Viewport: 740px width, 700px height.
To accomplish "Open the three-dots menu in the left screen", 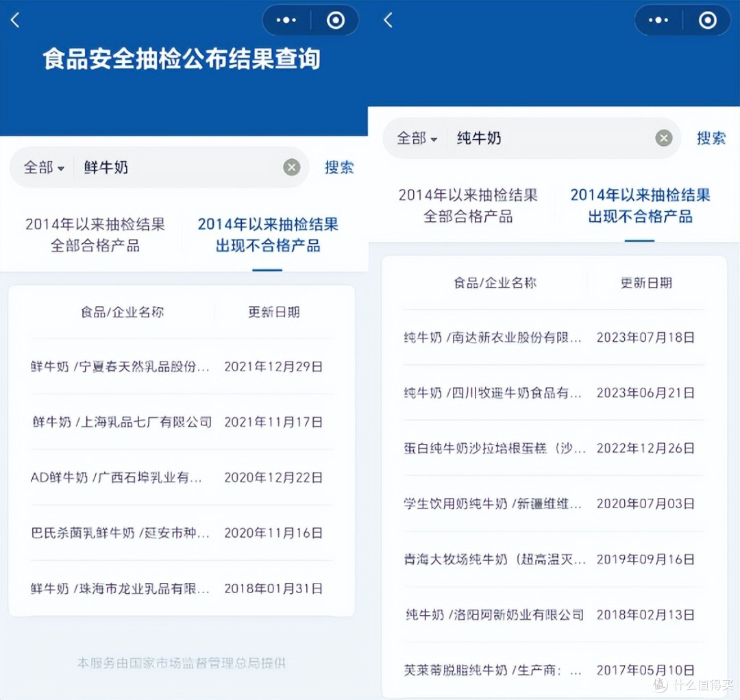I will click(286, 21).
